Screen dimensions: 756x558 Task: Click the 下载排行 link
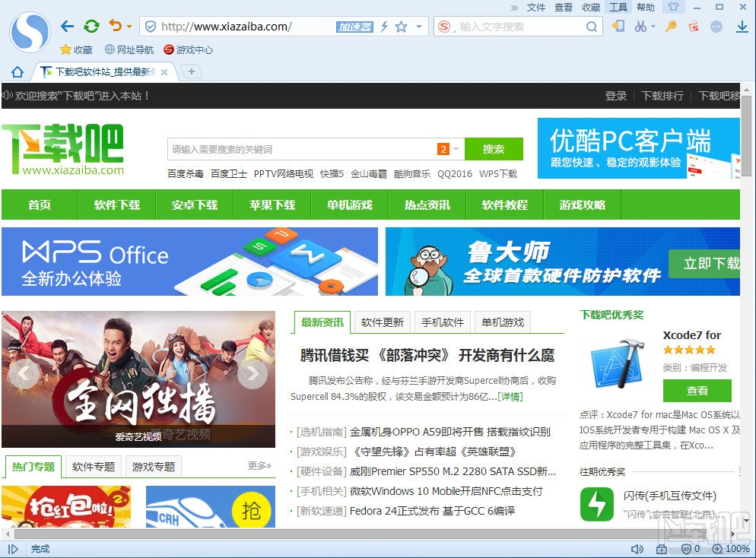tap(662, 96)
